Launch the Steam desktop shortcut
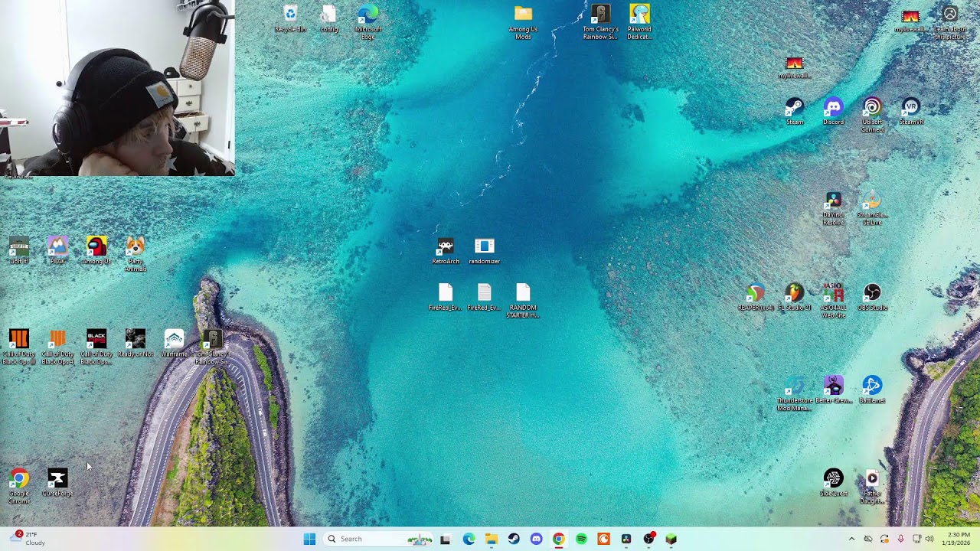Viewport: 980px width, 551px height. pos(795,112)
